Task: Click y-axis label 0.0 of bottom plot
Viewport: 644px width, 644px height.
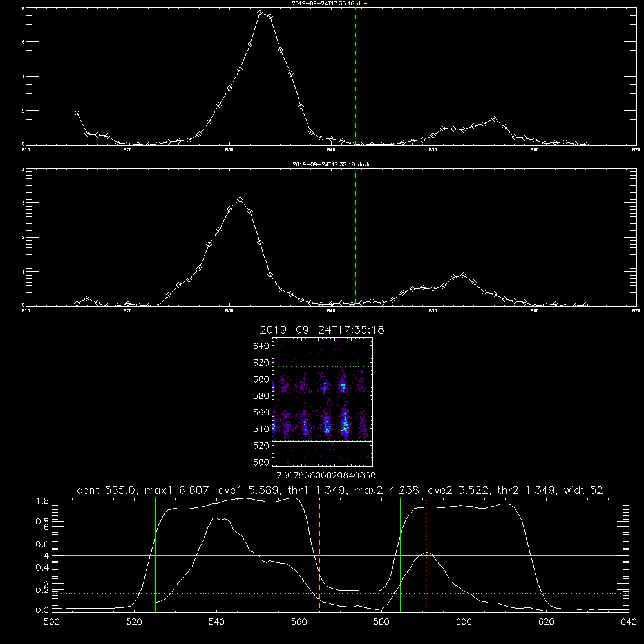Action: pos(42,610)
